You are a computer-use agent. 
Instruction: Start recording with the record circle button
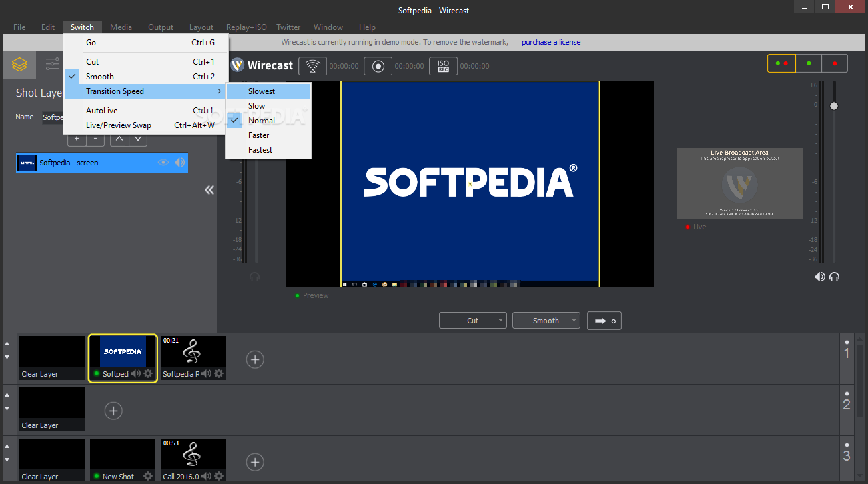pyautogui.click(x=378, y=66)
